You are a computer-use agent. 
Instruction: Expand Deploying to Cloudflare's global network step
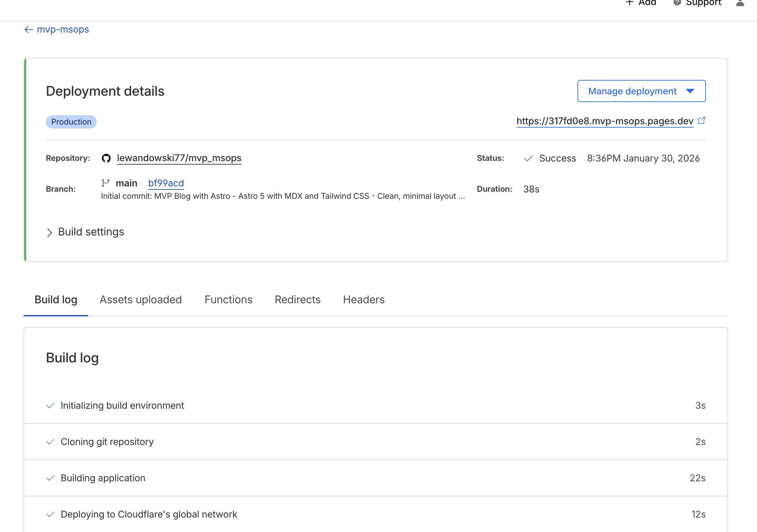point(149,515)
